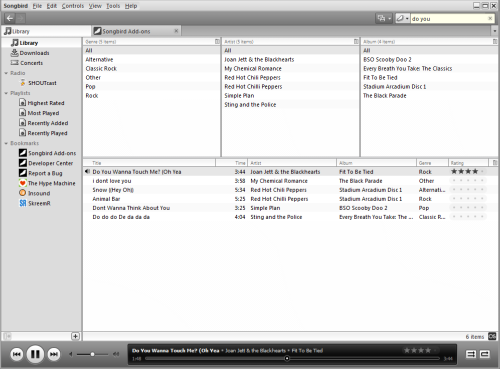Image resolution: width=500 pixels, height=369 pixels.
Task: Select the track 'Animal Bar'
Action: coord(290,199)
